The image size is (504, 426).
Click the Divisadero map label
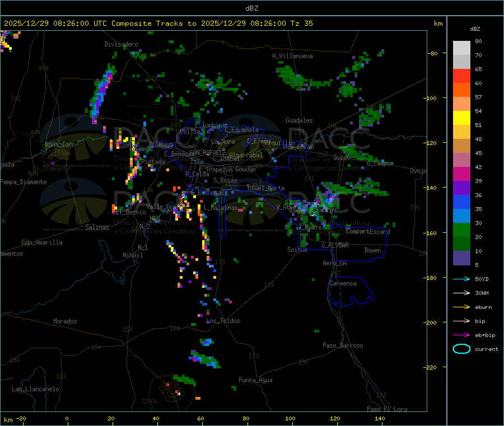(121, 44)
